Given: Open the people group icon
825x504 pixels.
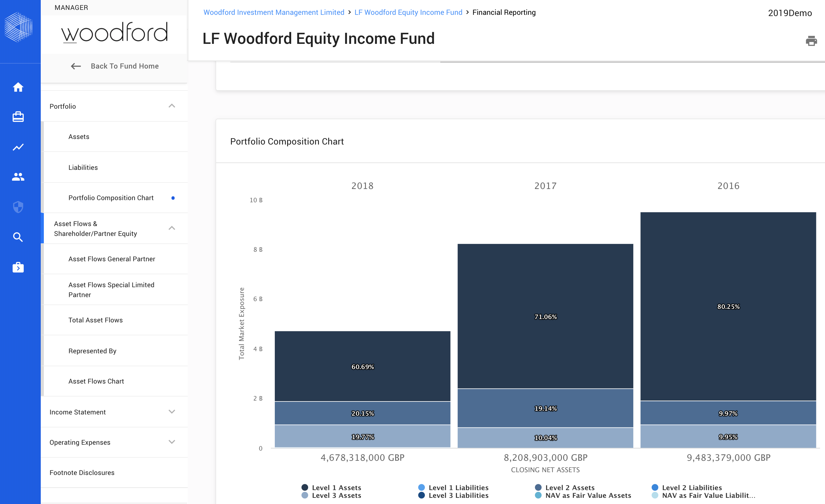Looking at the screenshot, I should pos(18,177).
